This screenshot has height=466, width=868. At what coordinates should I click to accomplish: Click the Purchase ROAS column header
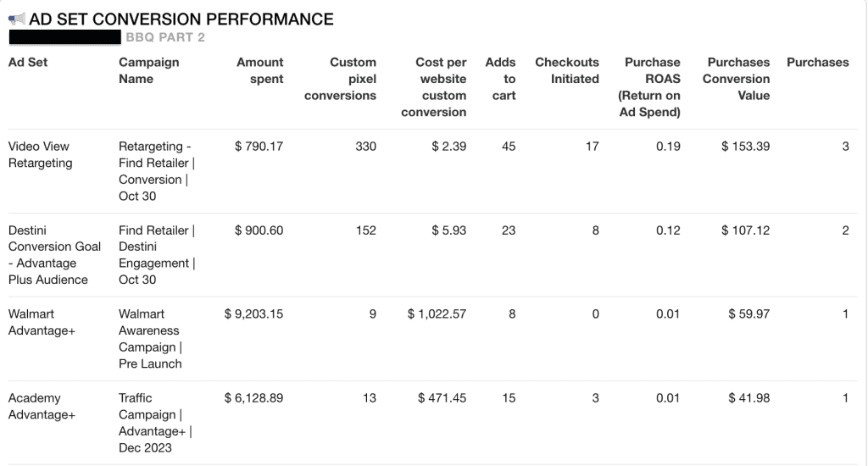(649, 86)
